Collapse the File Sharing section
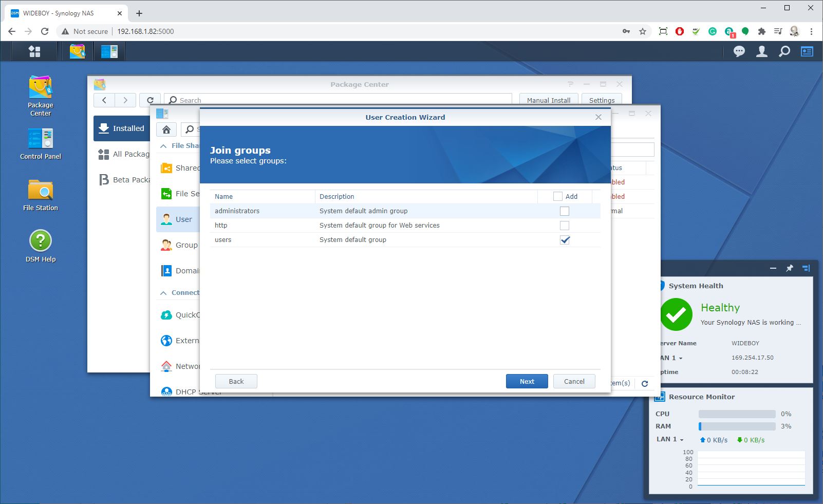The width and height of the screenshot is (823, 504). click(163, 146)
